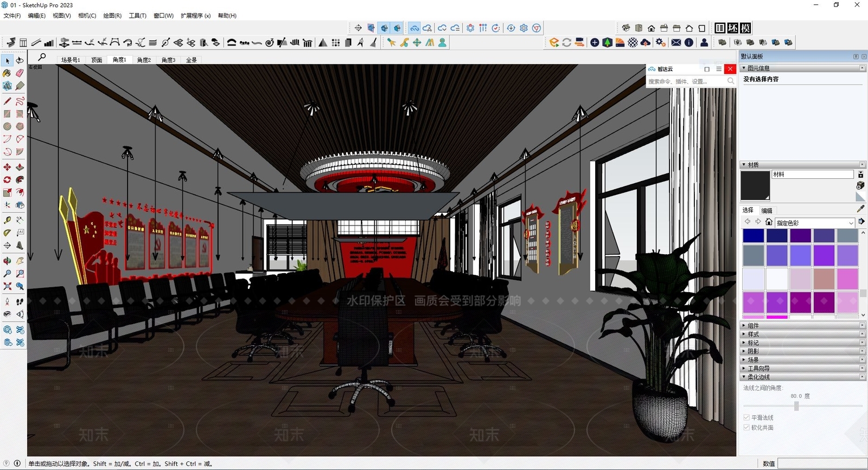Click the materials home icon

click(769, 222)
